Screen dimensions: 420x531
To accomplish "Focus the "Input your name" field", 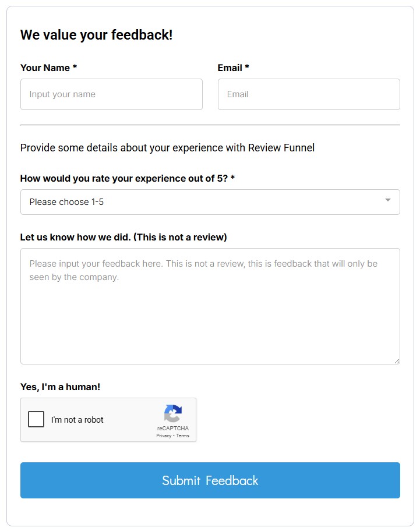I will coord(111,94).
